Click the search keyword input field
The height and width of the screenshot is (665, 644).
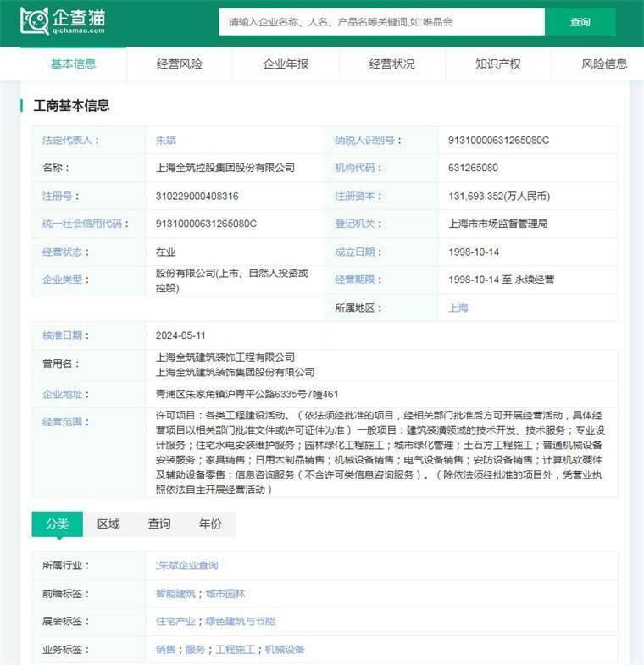coord(381,22)
